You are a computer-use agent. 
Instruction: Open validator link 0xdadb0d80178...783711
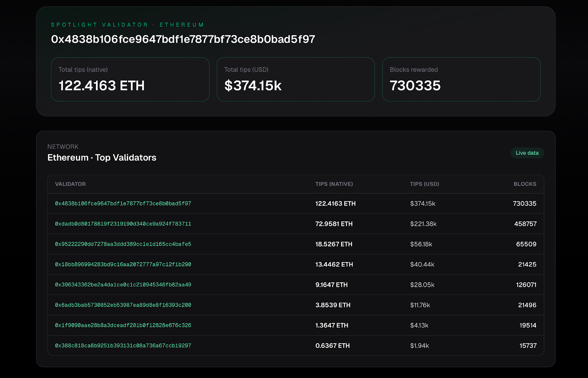[x=123, y=224]
